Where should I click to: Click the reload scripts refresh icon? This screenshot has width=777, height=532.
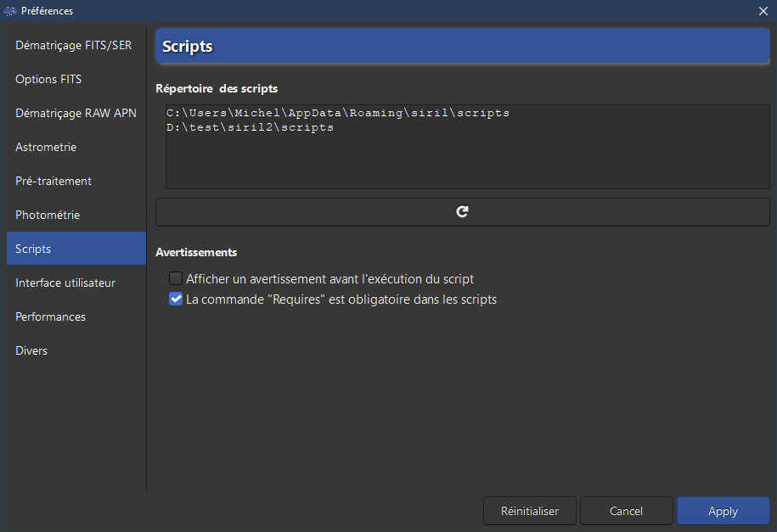click(462, 212)
